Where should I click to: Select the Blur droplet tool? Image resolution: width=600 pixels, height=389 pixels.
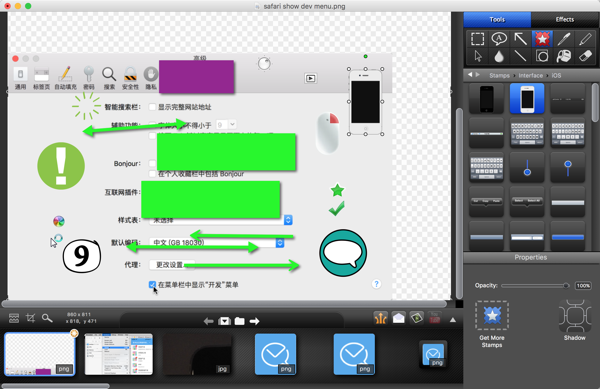pyautogui.click(x=499, y=56)
